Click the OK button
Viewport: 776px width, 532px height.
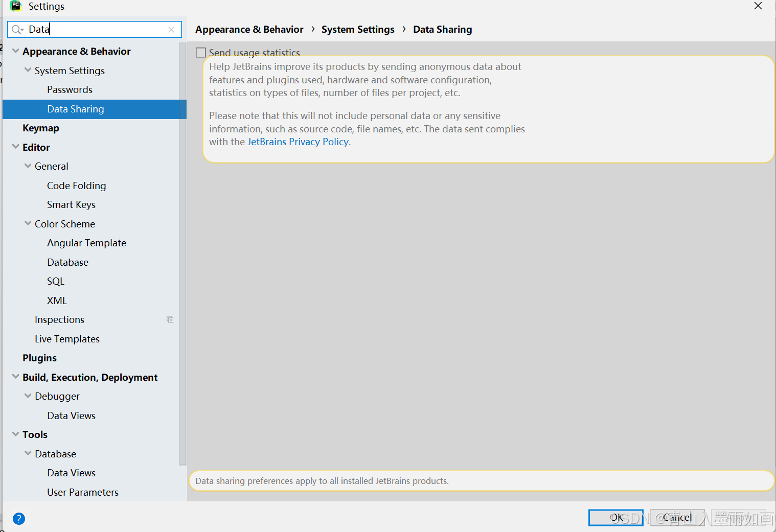[x=616, y=518]
